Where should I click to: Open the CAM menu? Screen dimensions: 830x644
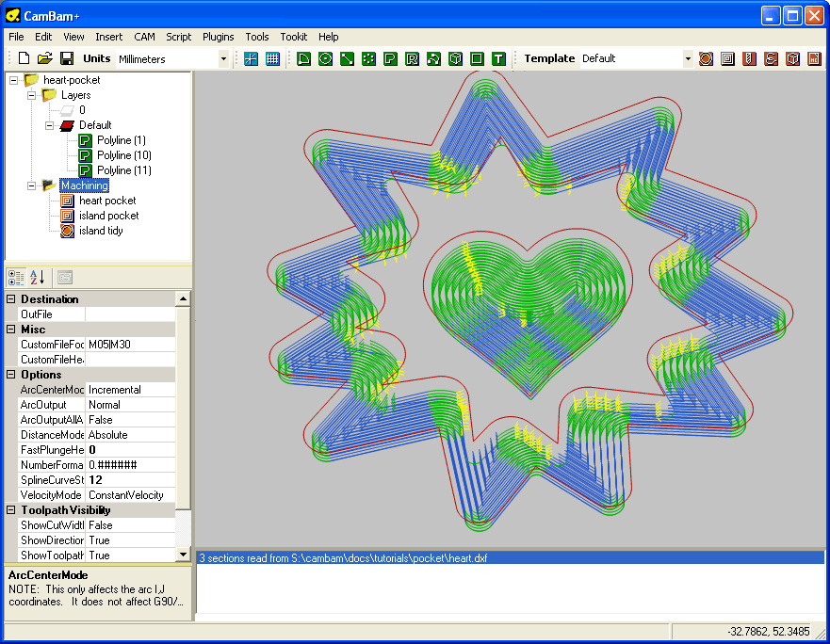click(x=144, y=37)
